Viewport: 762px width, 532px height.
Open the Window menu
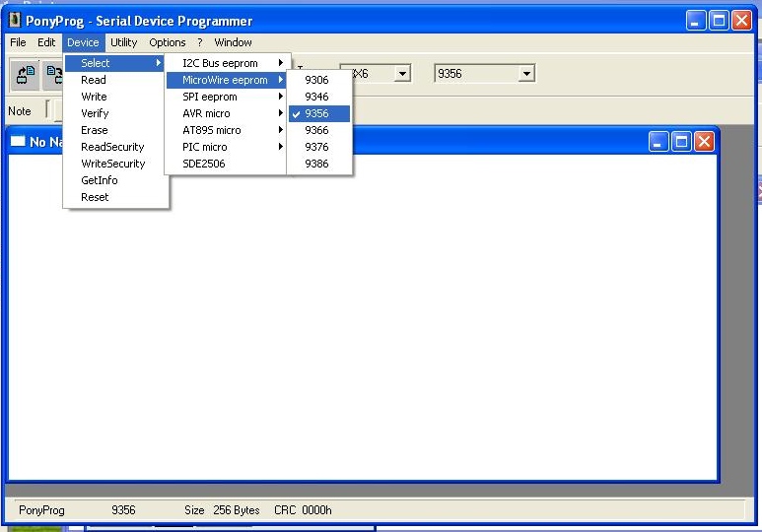234,42
